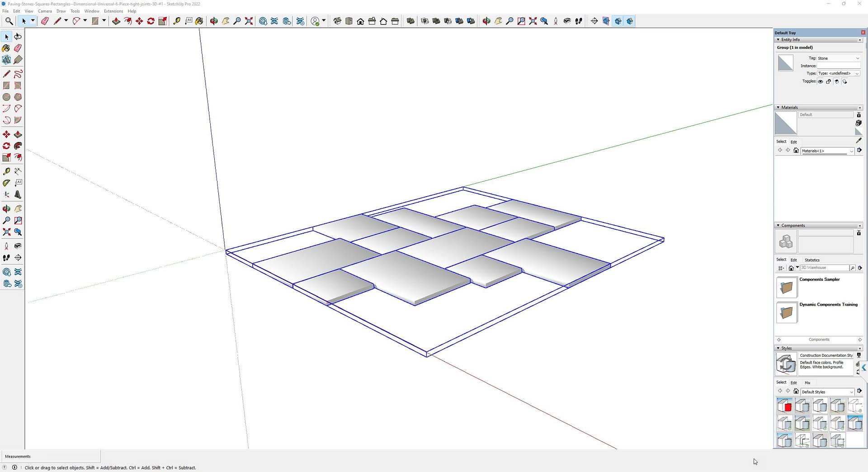Open the Camera menu
The width and height of the screenshot is (868, 472).
click(45, 11)
